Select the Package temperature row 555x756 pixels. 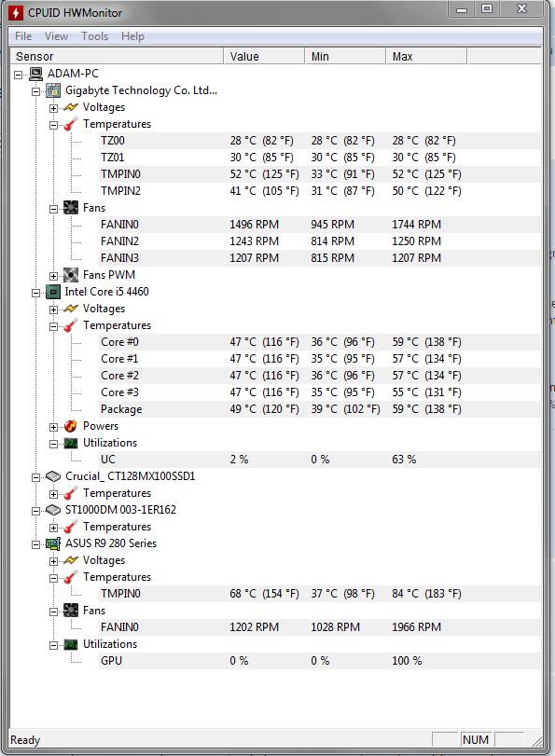[320, 409]
